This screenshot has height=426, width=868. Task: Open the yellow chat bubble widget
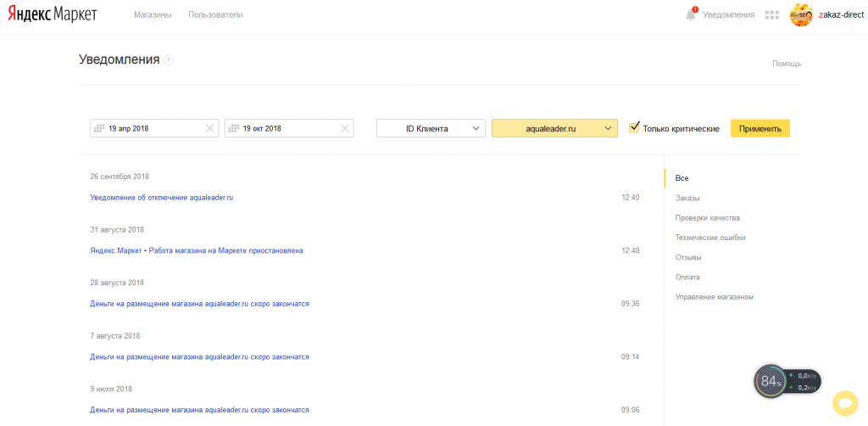tap(844, 404)
